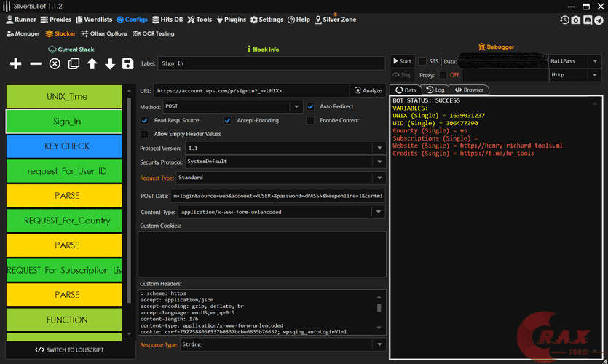This screenshot has height=364, width=608.
Task: Click the disable block circled X icon
Action: [55, 64]
